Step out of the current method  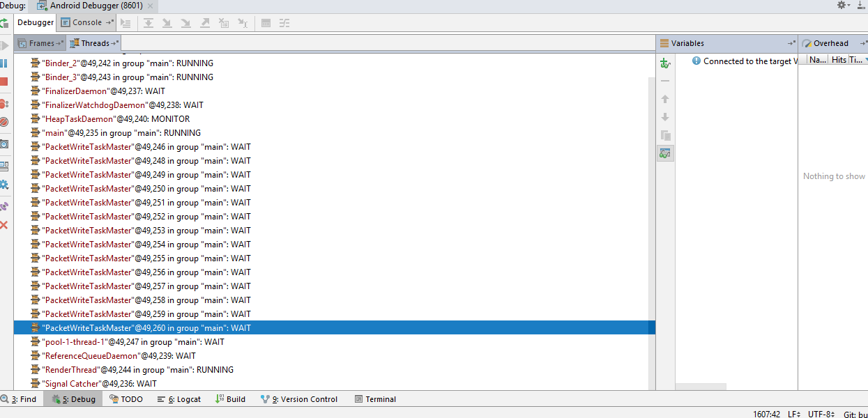pos(204,23)
